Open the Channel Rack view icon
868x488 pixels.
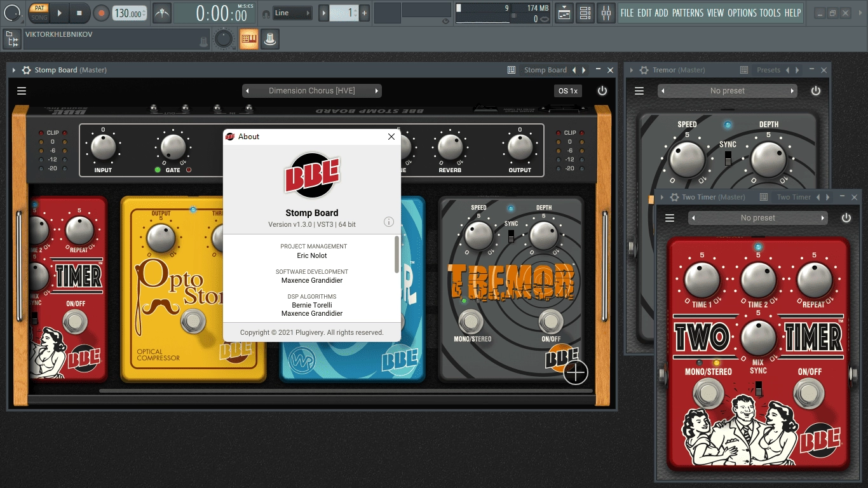585,13
